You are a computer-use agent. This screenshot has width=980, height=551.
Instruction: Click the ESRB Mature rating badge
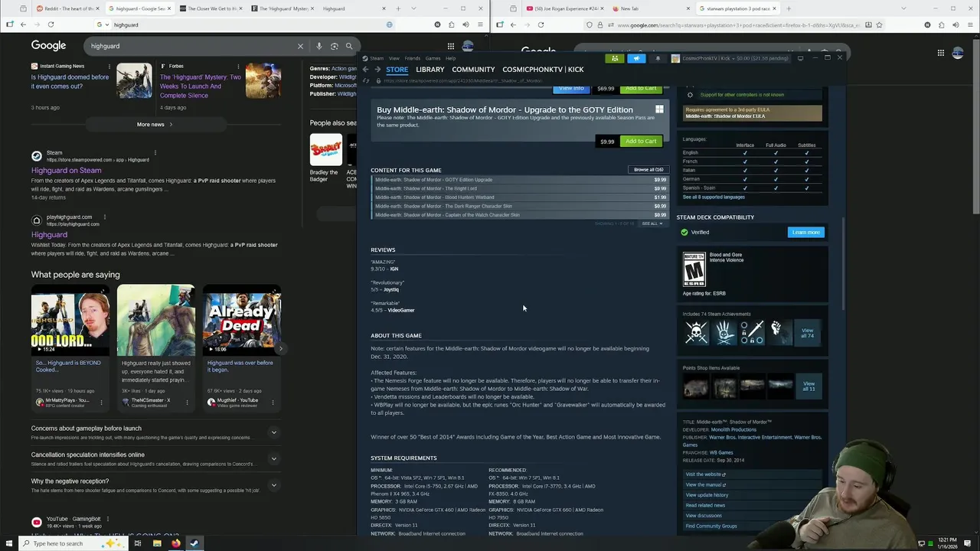(694, 269)
